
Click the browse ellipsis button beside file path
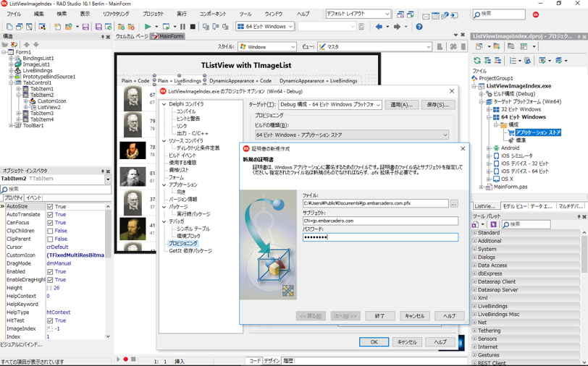454,203
